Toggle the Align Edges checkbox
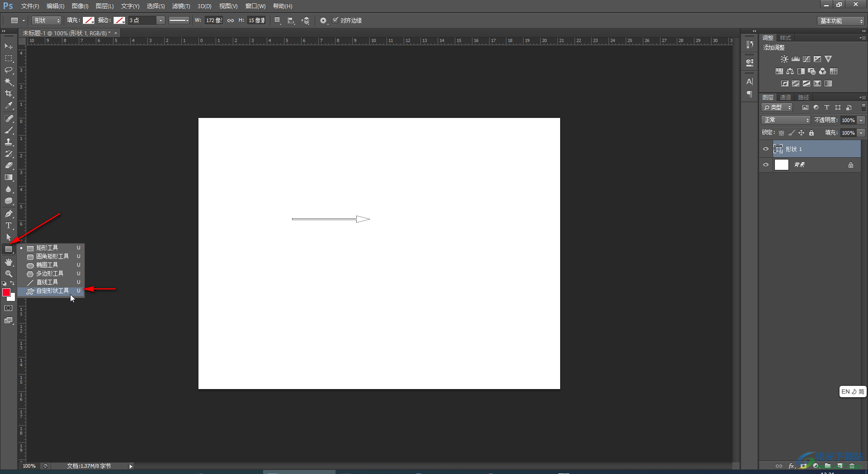Screen dimensions: 868x474 coord(335,20)
